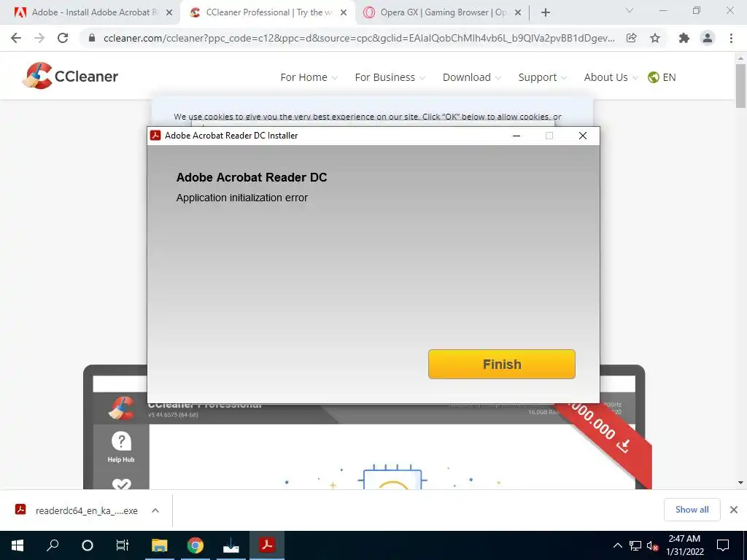This screenshot has height=560, width=747.
Task: Close the Opera GX tab
Action: pyautogui.click(x=518, y=12)
